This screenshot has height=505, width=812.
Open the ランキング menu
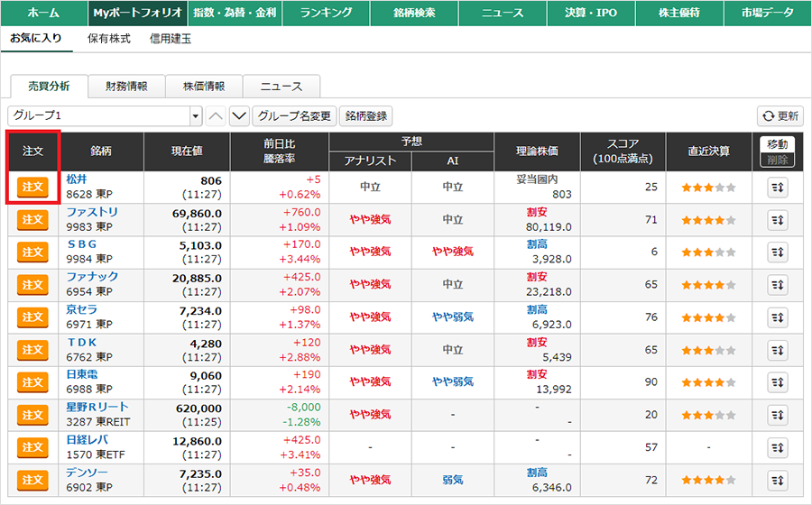tap(326, 14)
